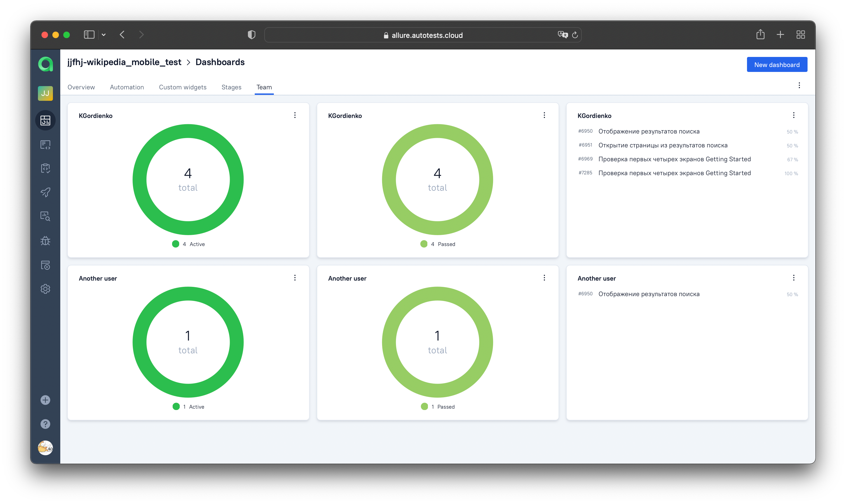Click the Help question mark icon
This screenshot has width=846, height=504.
pyautogui.click(x=45, y=424)
